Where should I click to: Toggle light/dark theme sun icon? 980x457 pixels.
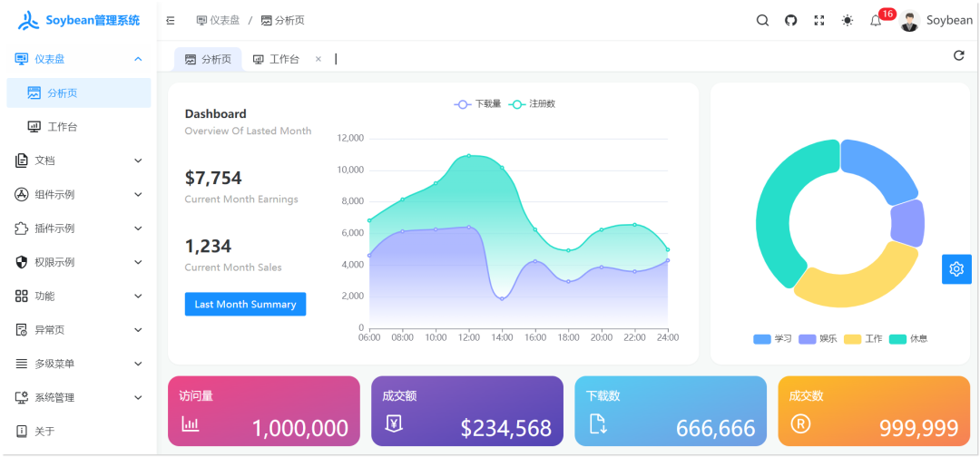point(848,21)
